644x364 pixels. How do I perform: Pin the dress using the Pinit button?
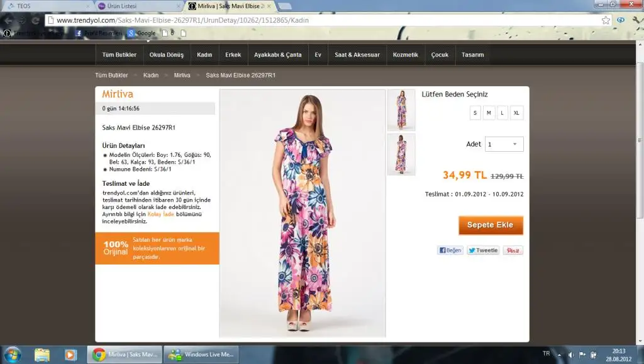(x=513, y=250)
